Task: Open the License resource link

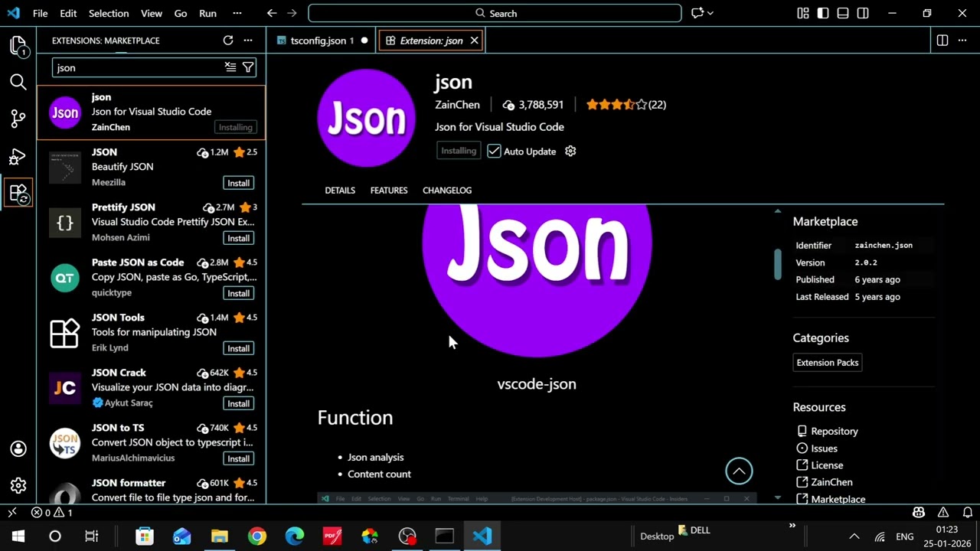Action: (x=827, y=465)
